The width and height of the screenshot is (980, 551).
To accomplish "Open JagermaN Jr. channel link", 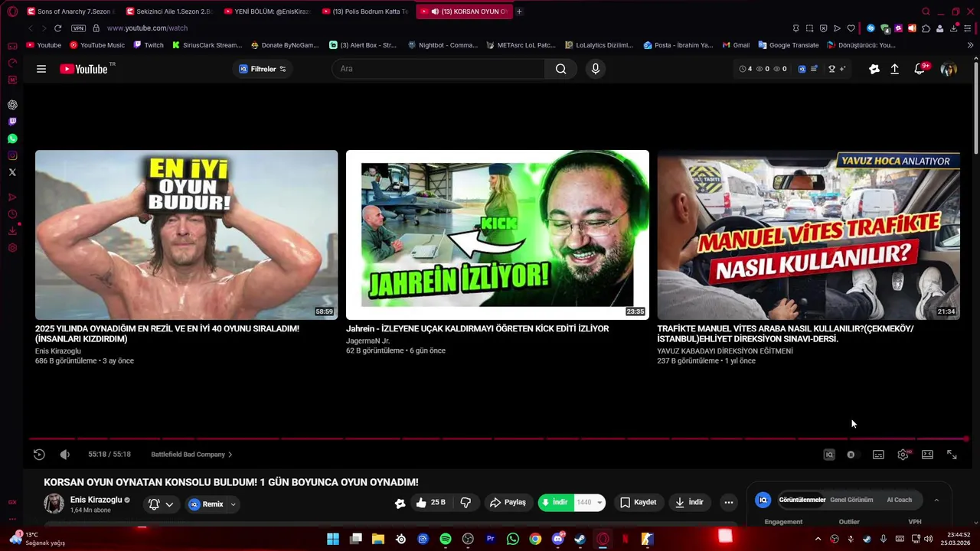I will click(367, 341).
